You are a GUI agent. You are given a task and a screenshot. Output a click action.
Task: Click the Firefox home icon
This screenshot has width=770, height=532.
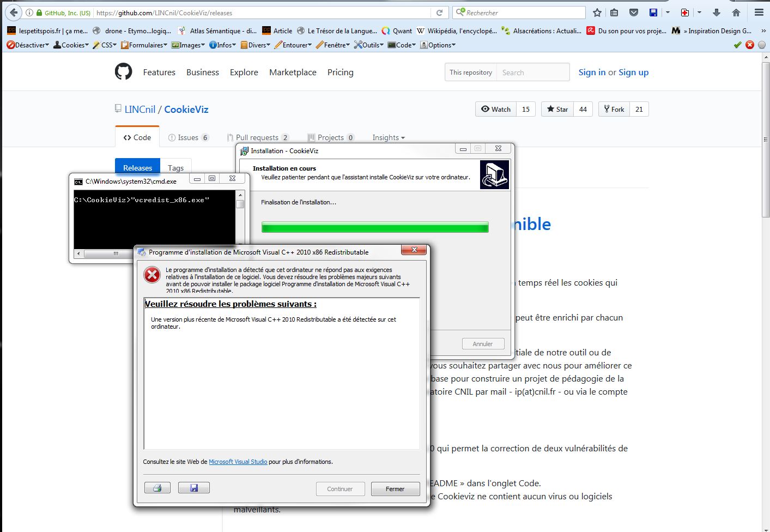[736, 13]
